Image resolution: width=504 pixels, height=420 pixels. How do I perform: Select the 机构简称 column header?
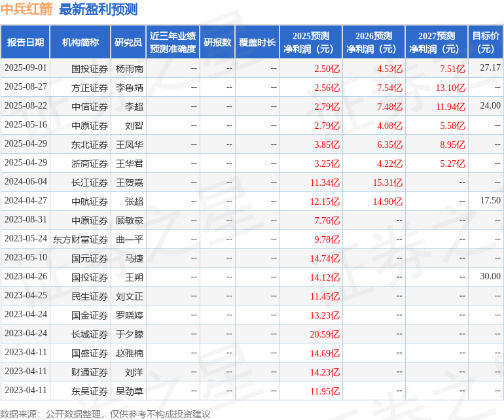point(81,42)
